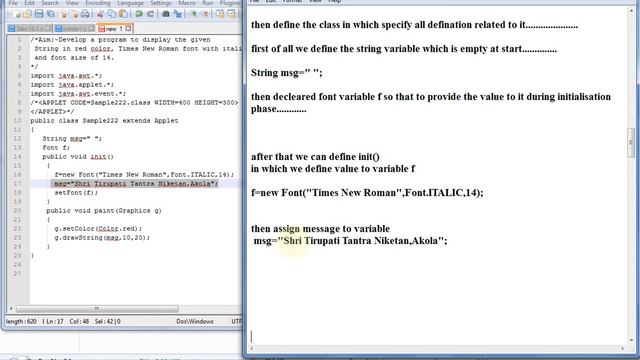This screenshot has width=640, height=360.
Task: Click the New file icon in Notepad++ toolbar
Action: pyautogui.click(x=17, y=14)
